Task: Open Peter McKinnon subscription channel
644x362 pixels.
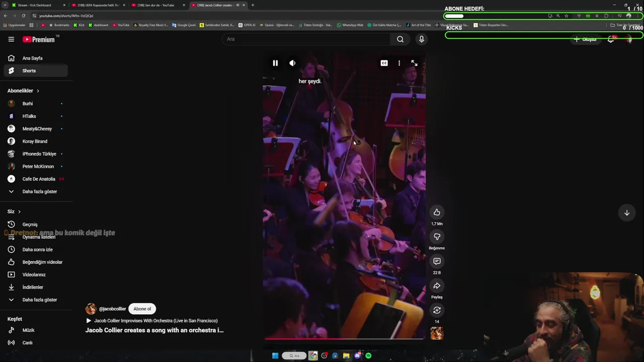Action: [x=35, y=166]
